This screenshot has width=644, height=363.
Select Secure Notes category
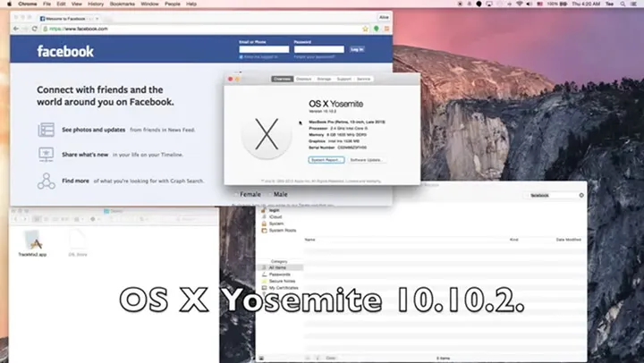pyautogui.click(x=282, y=281)
